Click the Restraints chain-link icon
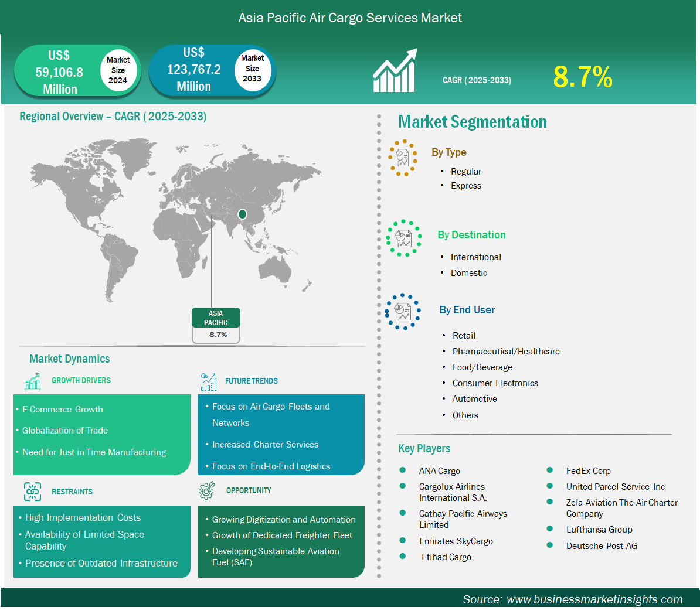This screenshot has width=700, height=614. click(33, 492)
